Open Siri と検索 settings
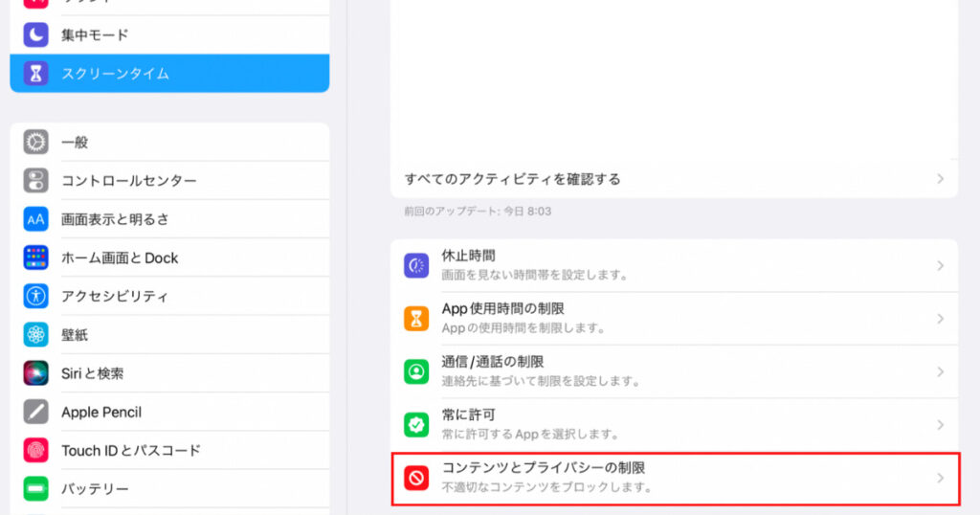 pos(169,373)
